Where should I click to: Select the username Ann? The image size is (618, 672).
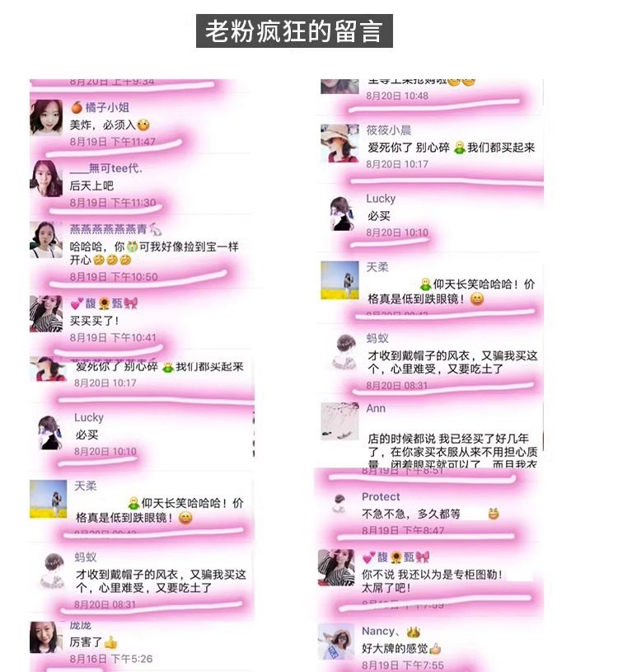376,408
